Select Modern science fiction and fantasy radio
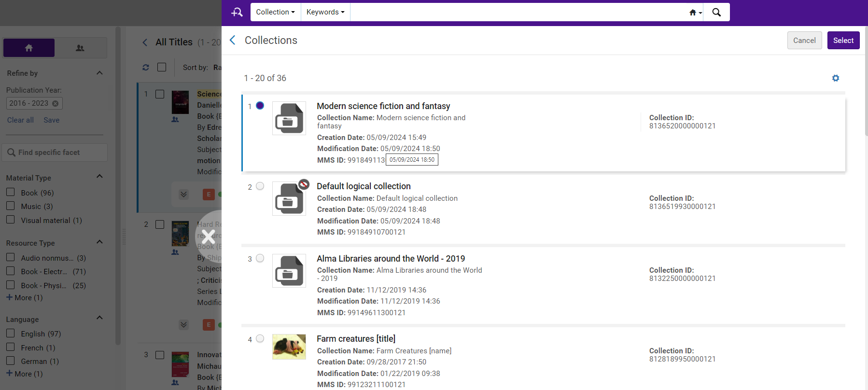868x390 pixels. (x=260, y=106)
